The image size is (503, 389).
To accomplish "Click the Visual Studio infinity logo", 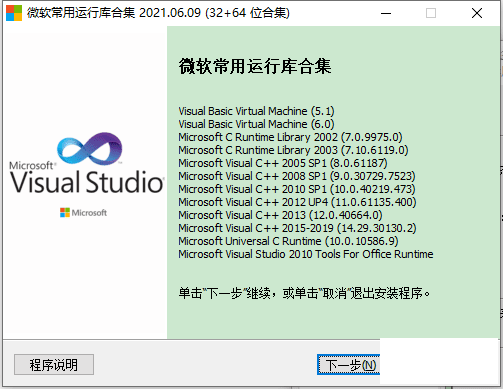I will 89,149.
